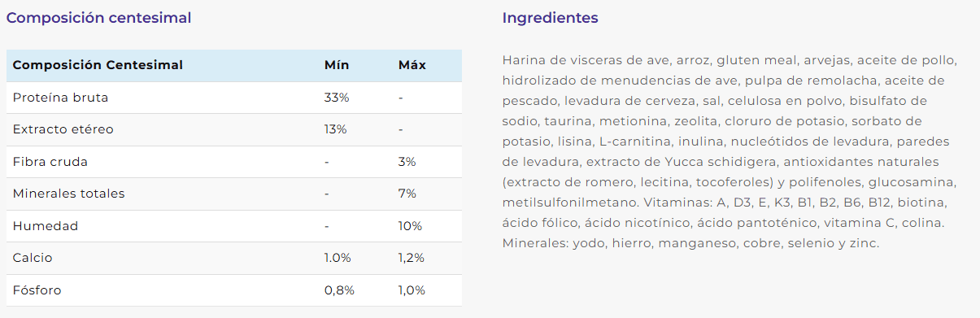Select the 'Proteína bruta' row label
This screenshot has height=318, width=980.
[x=60, y=98]
